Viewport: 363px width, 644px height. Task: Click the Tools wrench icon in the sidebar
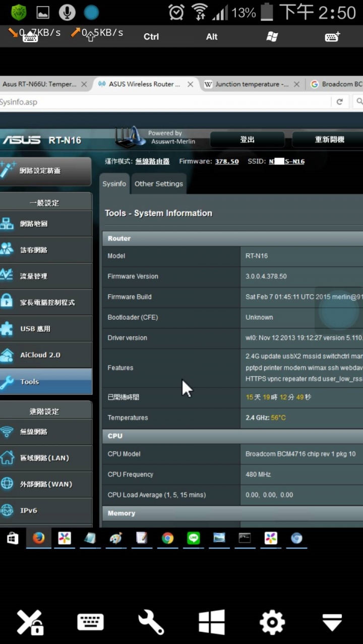coord(7,382)
